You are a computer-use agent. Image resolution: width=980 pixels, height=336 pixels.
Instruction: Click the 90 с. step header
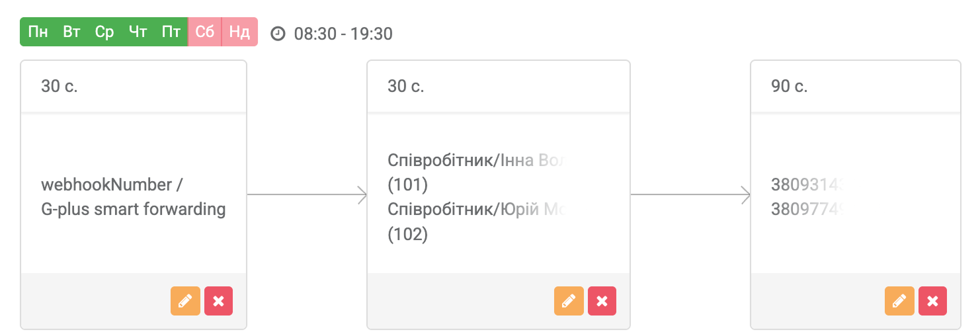tap(855, 86)
